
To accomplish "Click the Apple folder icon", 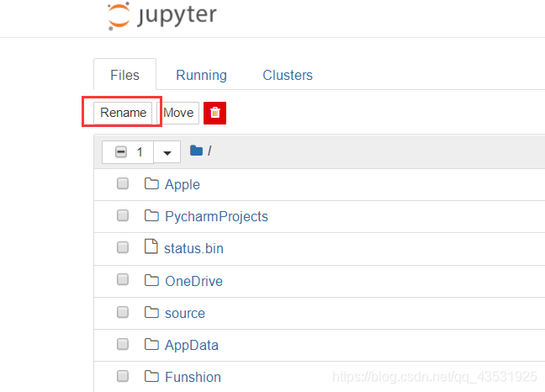I will (151, 183).
